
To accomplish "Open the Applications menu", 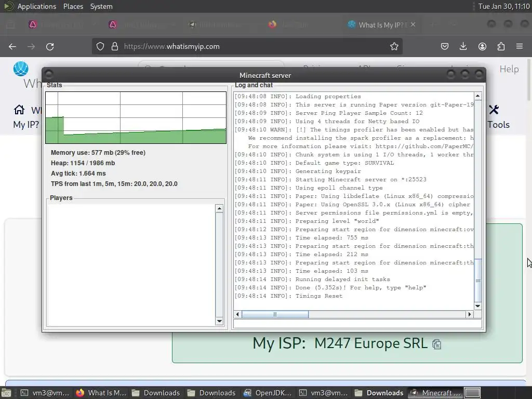I will 37,6.
